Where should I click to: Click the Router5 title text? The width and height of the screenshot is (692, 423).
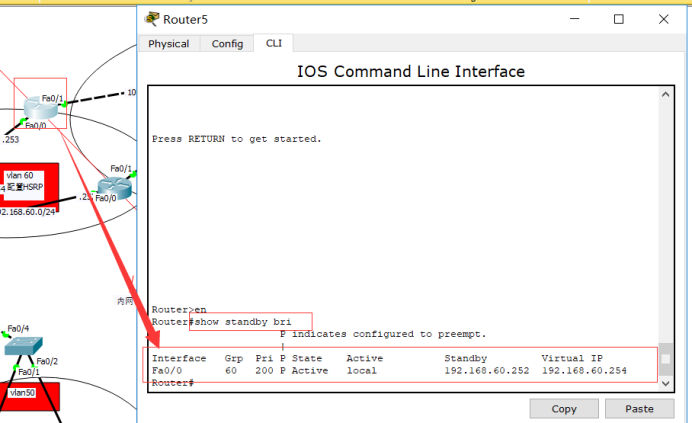[185, 19]
